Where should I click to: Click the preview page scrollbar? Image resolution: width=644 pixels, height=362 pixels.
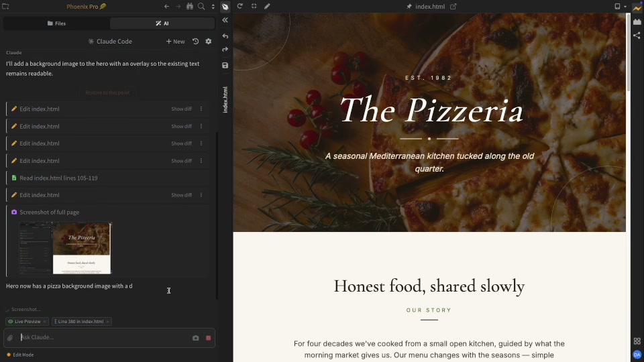coord(628,52)
